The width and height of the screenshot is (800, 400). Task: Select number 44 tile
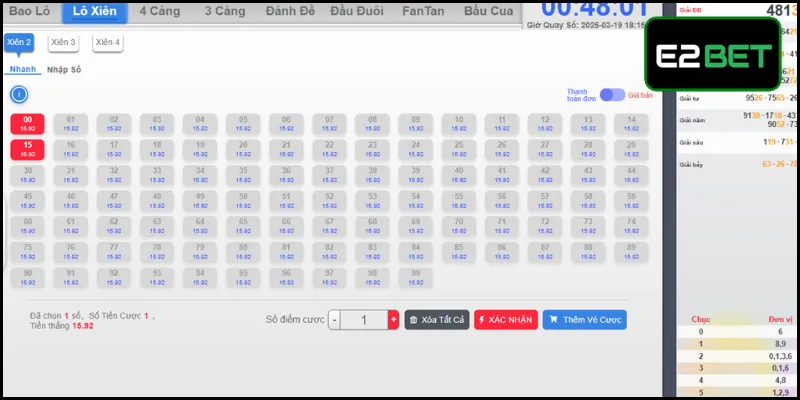631,175
